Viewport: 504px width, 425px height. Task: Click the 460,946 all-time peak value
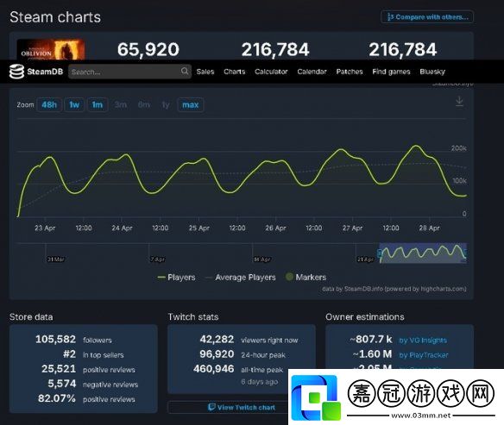pos(213,369)
